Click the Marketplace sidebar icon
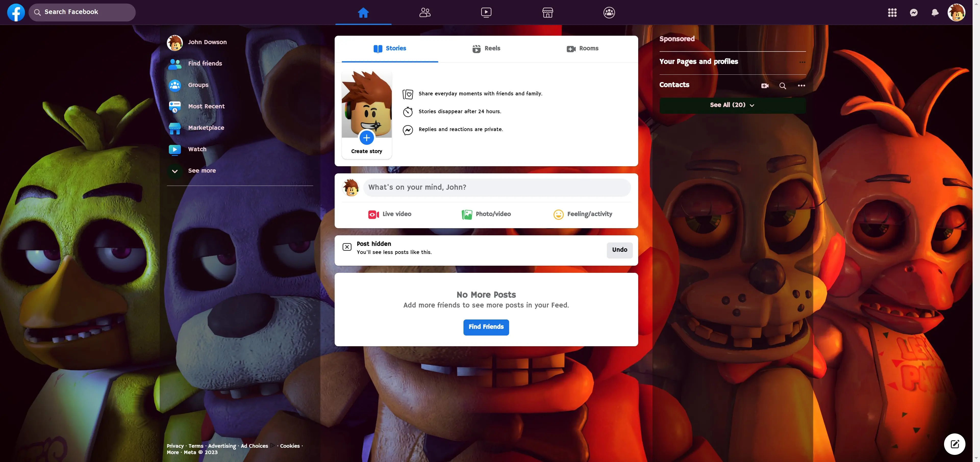Image resolution: width=980 pixels, height=462 pixels. (x=175, y=127)
